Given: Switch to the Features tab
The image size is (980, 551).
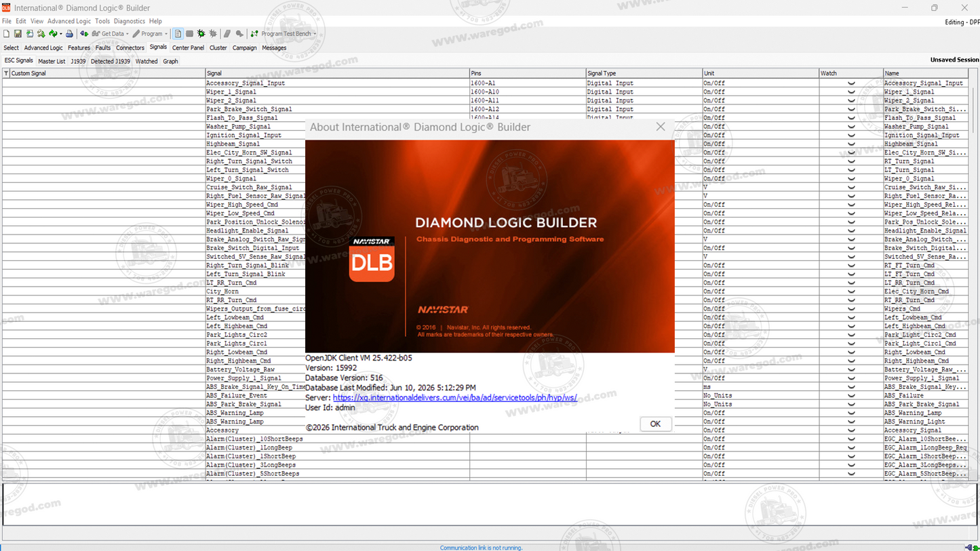Looking at the screenshot, I should [79, 48].
